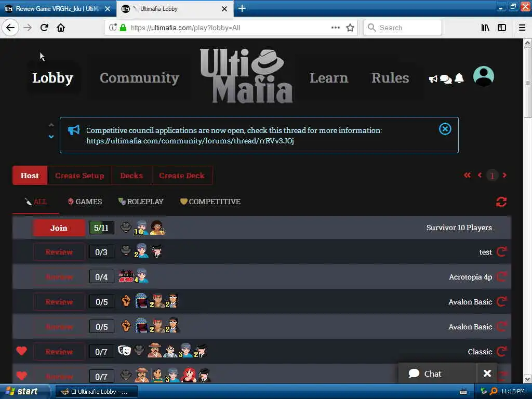532x399 pixels.
Task: Open the Decks page
Action: 131,176
